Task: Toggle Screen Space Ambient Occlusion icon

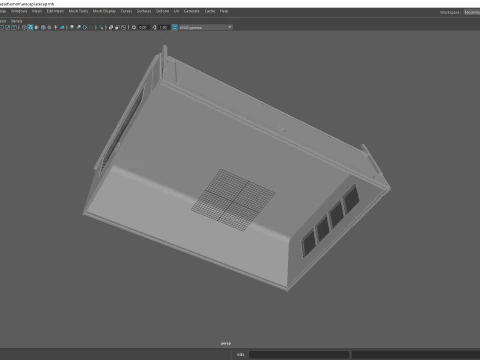Action: coord(72,27)
